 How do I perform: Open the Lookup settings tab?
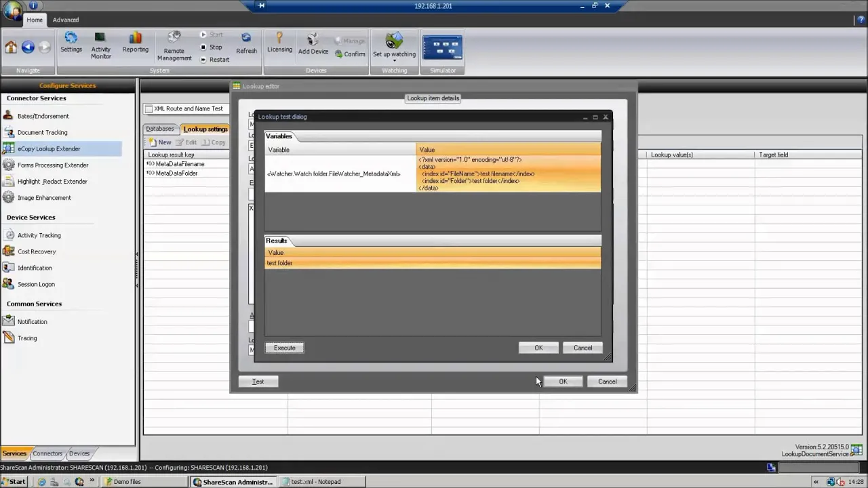point(205,129)
